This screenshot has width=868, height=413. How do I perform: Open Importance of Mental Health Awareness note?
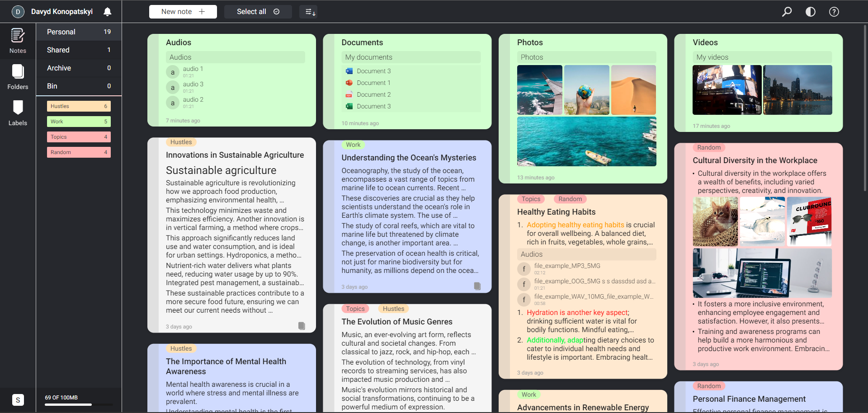click(226, 366)
